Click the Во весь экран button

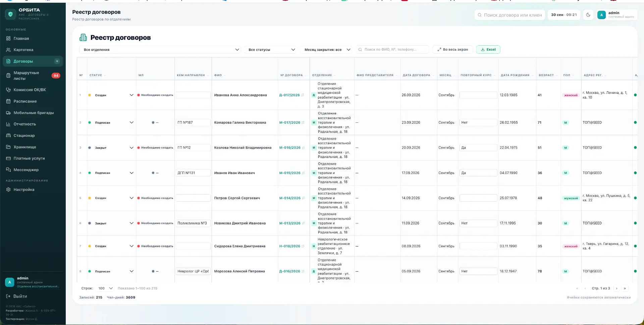(x=452, y=49)
